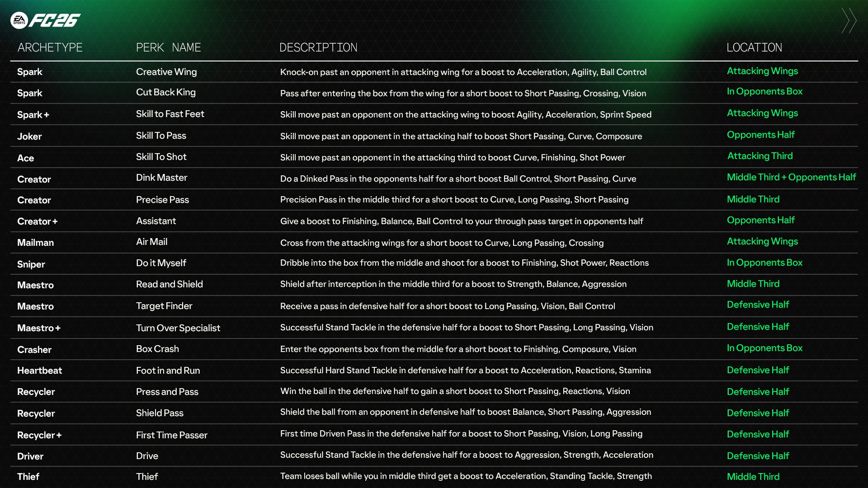Click the Turn Over Specialist perk name
The width and height of the screenshot is (868, 488).
click(x=178, y=328)
